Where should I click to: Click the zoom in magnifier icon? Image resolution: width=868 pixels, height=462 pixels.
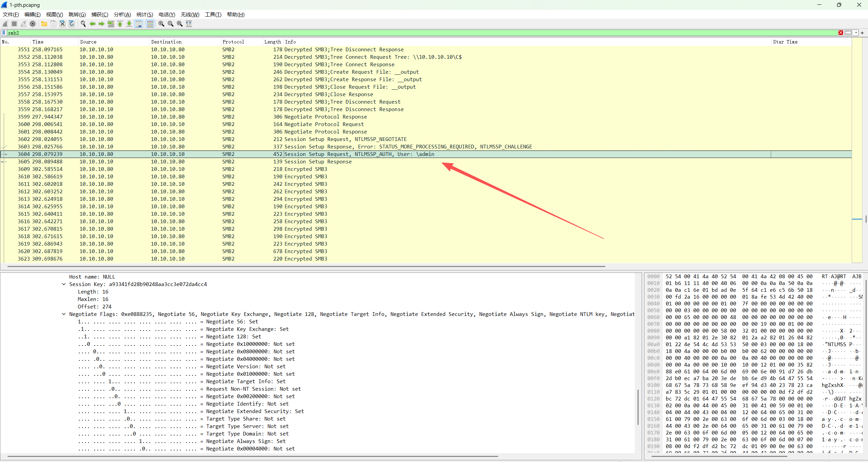coord(161,24)
